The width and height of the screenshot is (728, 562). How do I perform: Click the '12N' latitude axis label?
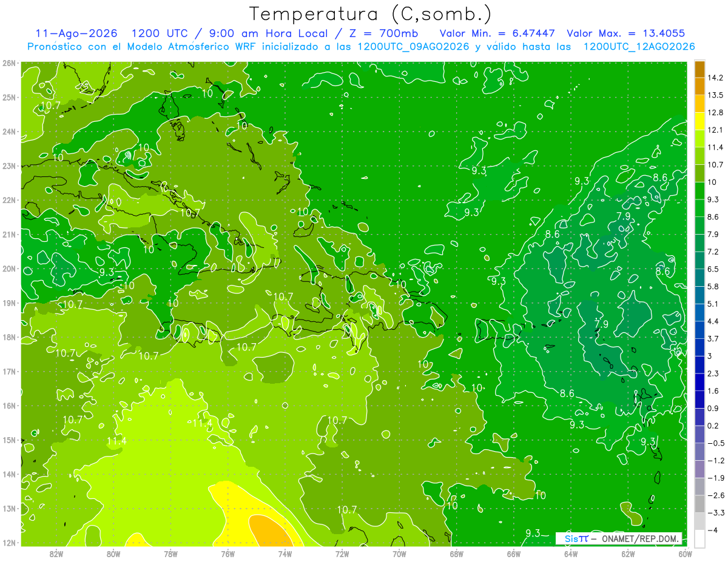click(x=8, y=543)
